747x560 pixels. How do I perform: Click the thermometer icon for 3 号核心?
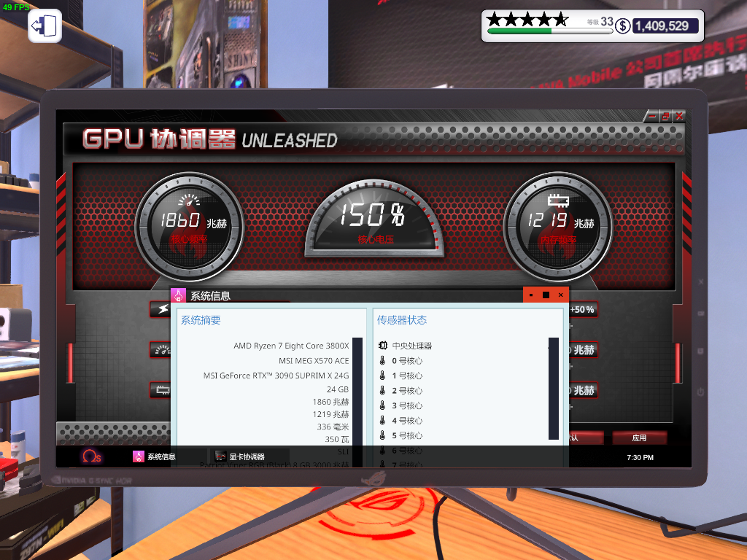click(x=382, y=405)
